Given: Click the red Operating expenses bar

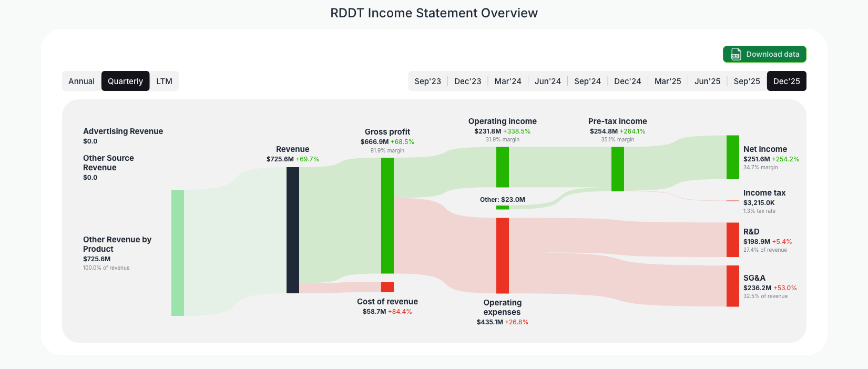Looking at the screenshot, I should coord(503,255).
